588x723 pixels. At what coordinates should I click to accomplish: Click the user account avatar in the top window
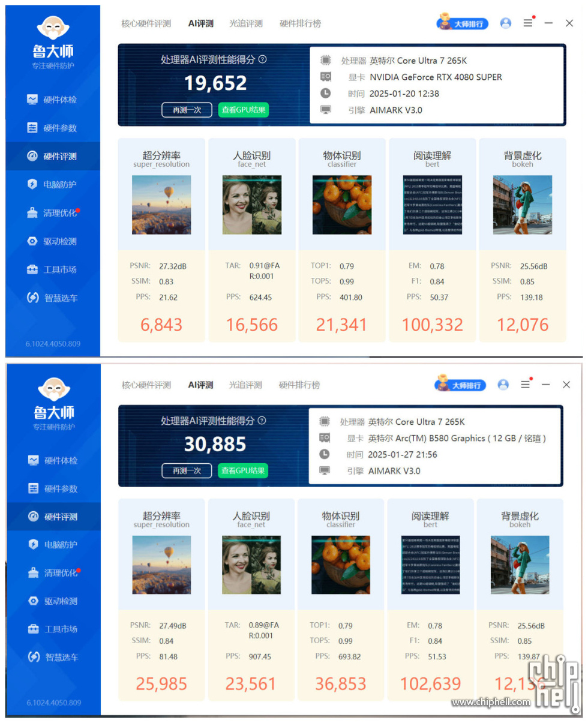coord(506,23)
